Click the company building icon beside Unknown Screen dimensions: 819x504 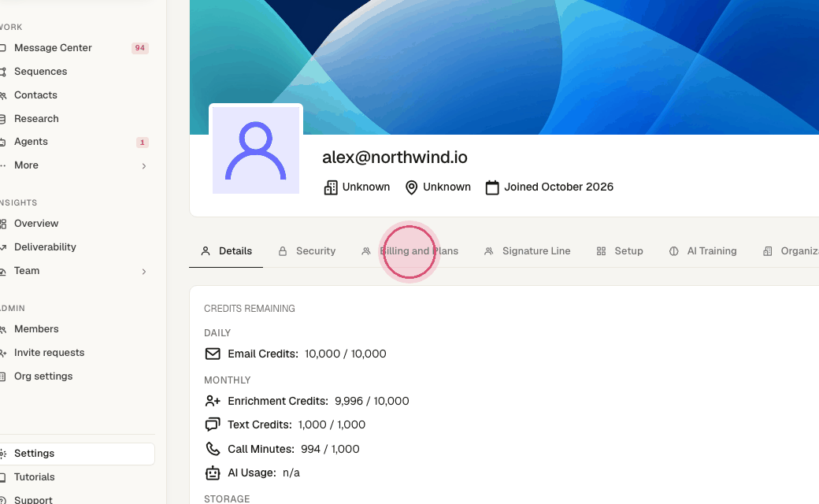point(331,187)
